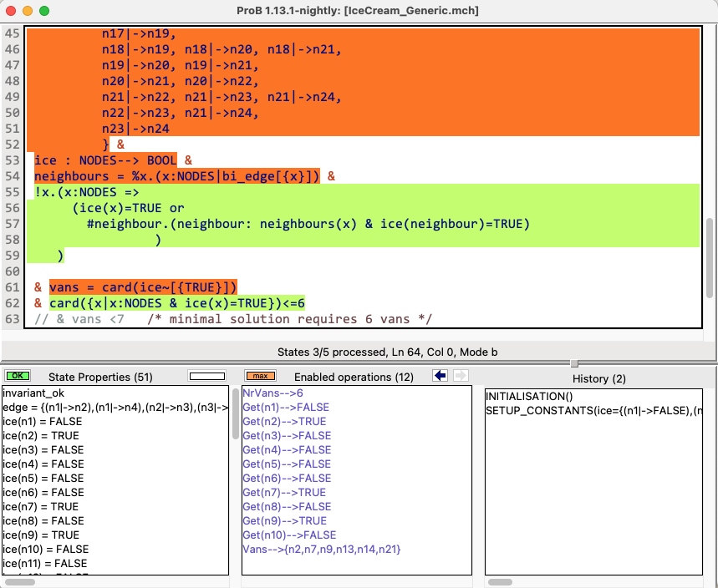Execute the NrVans-->6 operation
Image resolution: width=718 pixels, height=588 pixels.
(272, 393)
